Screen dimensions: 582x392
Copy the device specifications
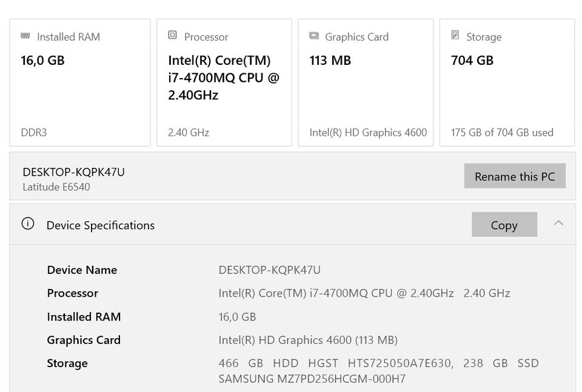click(x=504, y=225)
